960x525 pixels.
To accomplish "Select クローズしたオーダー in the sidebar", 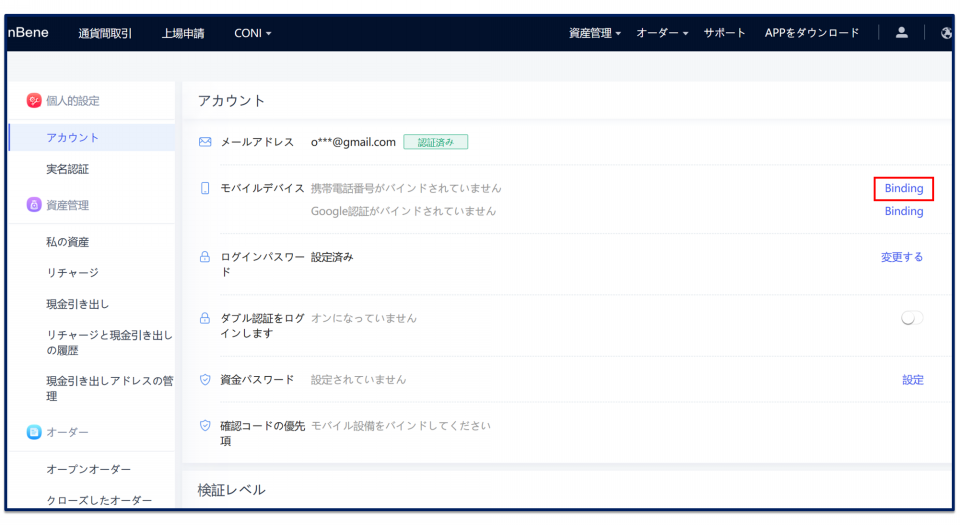I will click(x=99, y=500).
